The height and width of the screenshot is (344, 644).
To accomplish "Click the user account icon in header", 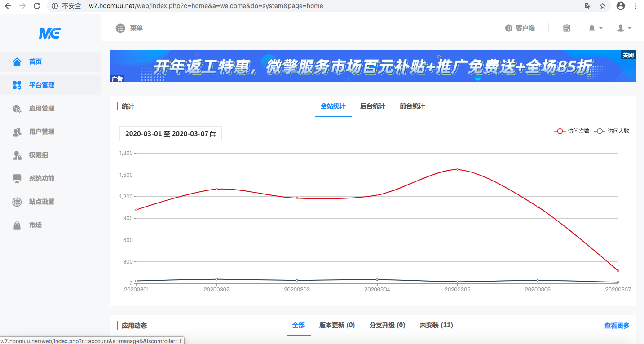I will click(x=621, y=28).
